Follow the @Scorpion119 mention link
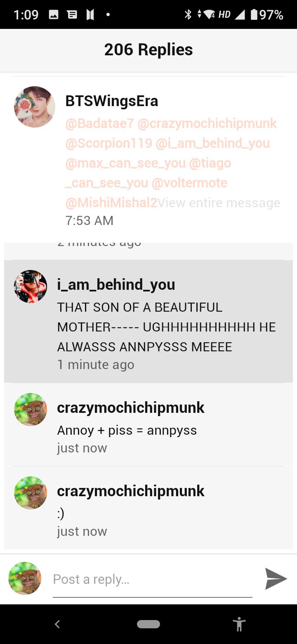Image resolution: width=297 pixels, height=644 pixels. coord(108,143)
